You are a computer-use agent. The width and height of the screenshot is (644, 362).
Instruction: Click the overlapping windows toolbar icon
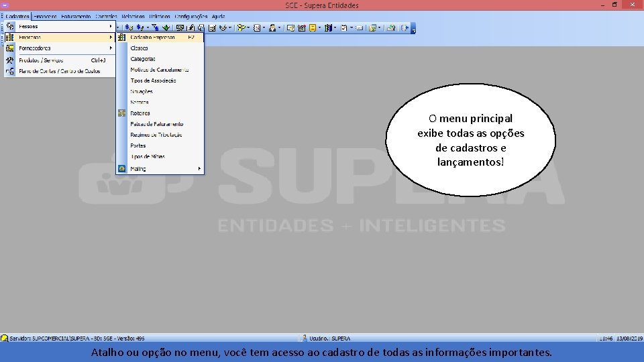(x=201, y=28)
